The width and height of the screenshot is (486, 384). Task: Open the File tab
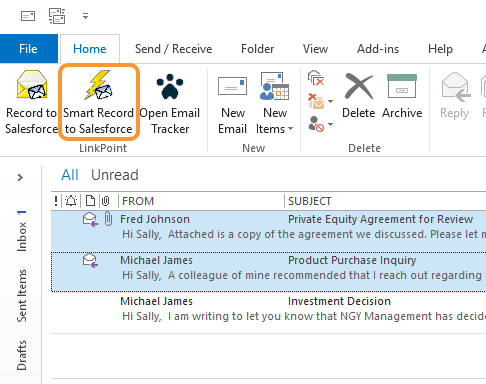(x=29, y=49)
